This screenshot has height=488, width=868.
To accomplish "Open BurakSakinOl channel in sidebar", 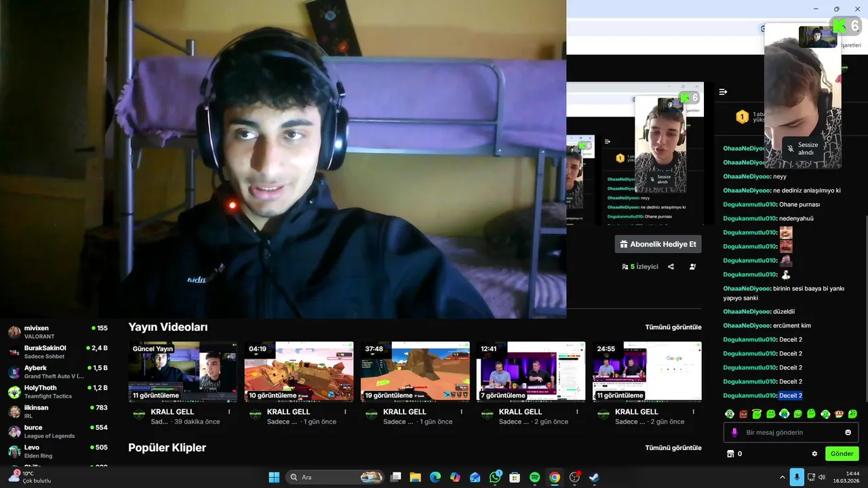I will coord(58,352).
